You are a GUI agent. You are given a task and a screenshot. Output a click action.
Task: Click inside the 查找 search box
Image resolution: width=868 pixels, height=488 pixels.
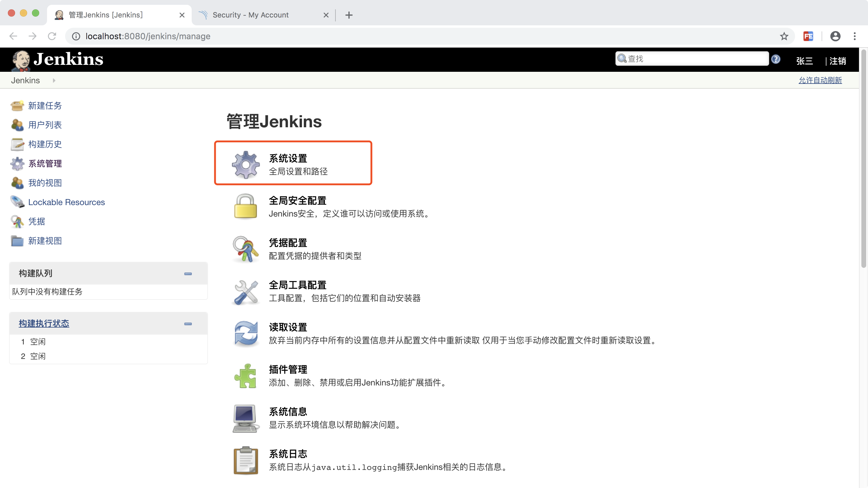coord(694,59)
